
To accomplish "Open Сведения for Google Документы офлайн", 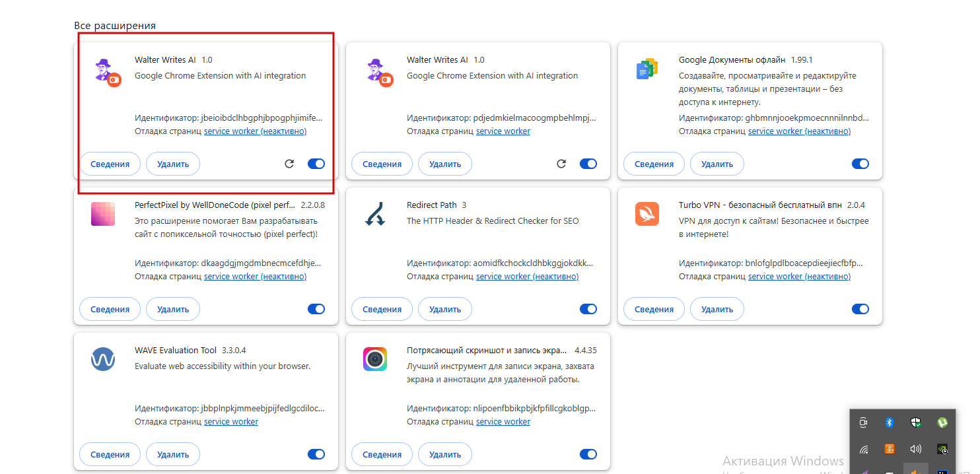I will tap(654, 164).
